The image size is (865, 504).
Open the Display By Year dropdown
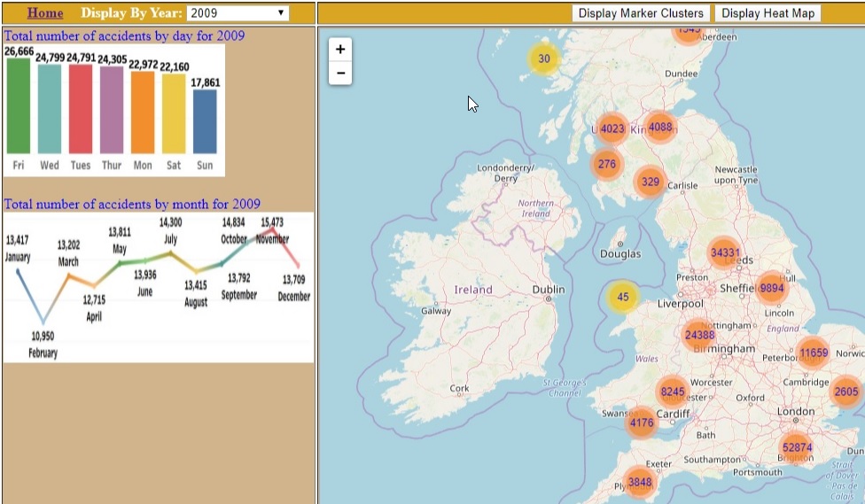(x=238, y=12)
